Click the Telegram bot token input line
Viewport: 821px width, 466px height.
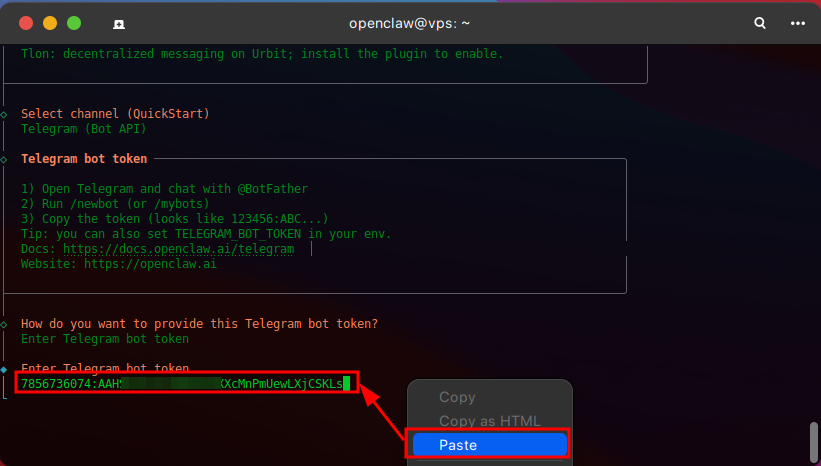pos(185,383)
